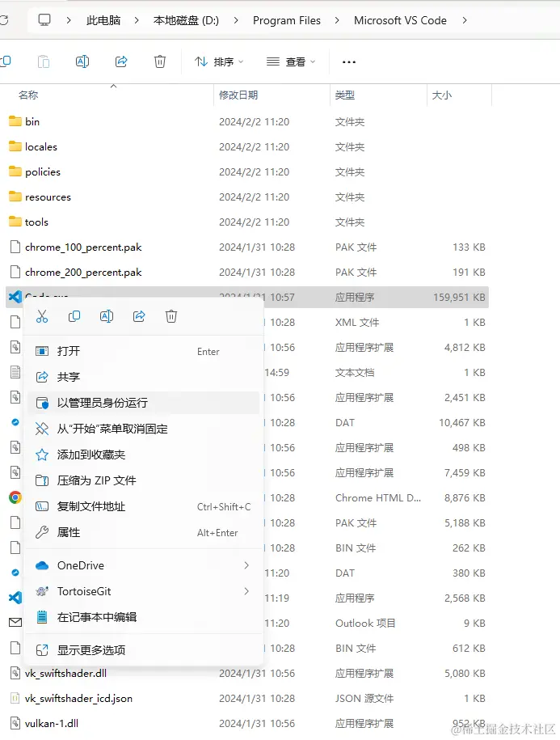Screen dimensions: 560x740
Task: Select the second VS Code icon file (2,568 KB)
Action: [15, 598]
